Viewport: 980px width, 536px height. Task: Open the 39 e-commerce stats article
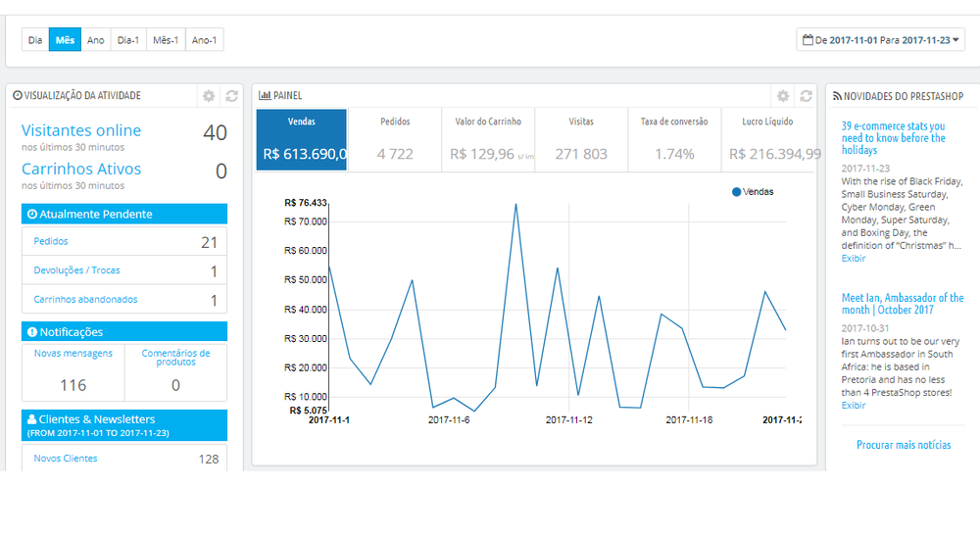pos(893,138)
